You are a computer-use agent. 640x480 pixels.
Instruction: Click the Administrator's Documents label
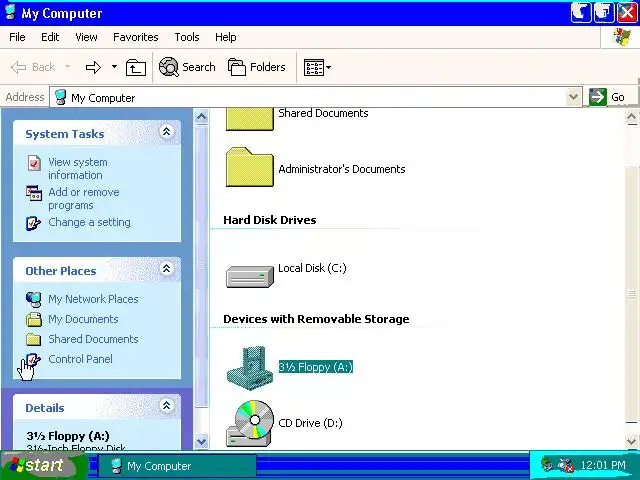pyautogui.click(x=342, y=169)
